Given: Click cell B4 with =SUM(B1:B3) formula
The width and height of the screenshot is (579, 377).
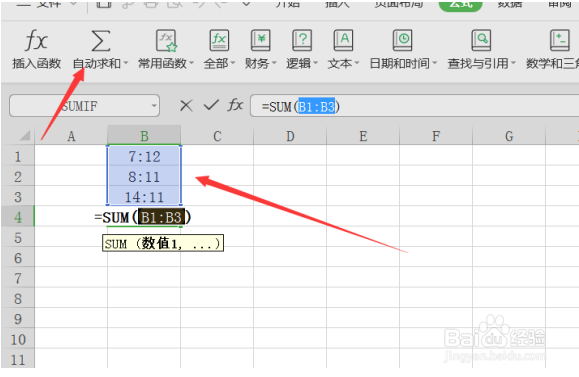Looking at the screenshot, I should click(x=144, y=217).
